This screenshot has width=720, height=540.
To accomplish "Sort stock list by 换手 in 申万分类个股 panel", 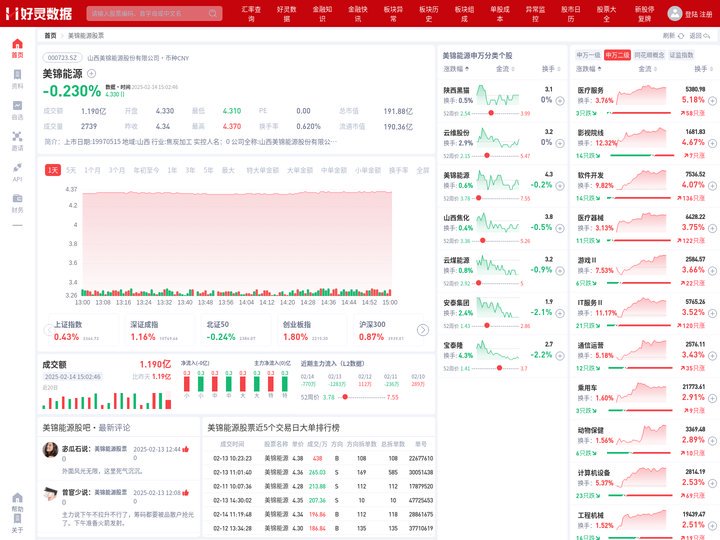I will (551, 69).
